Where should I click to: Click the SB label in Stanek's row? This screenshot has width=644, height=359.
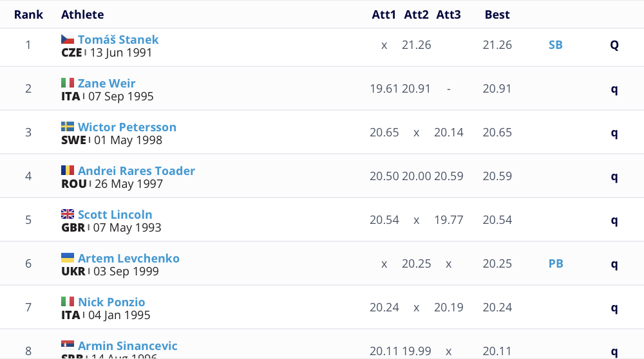555,45
